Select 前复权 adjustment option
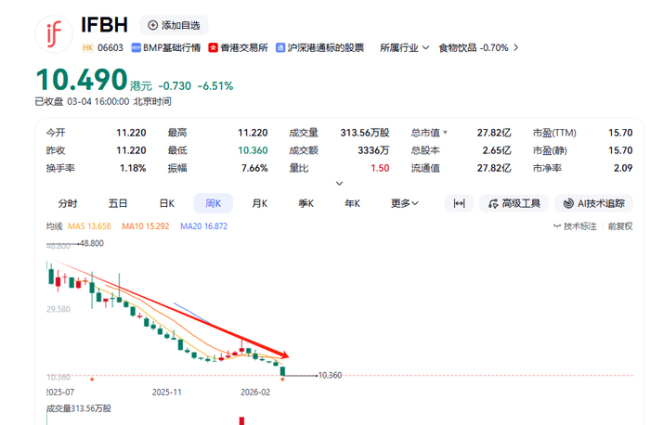The width and height of the screenshot is (650, 425). point(620,226)
